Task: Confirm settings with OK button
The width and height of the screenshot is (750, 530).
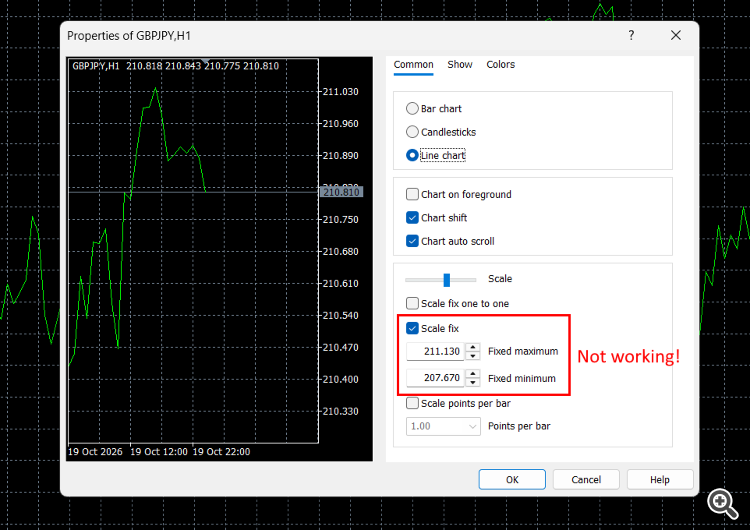Action: [512, 479]
